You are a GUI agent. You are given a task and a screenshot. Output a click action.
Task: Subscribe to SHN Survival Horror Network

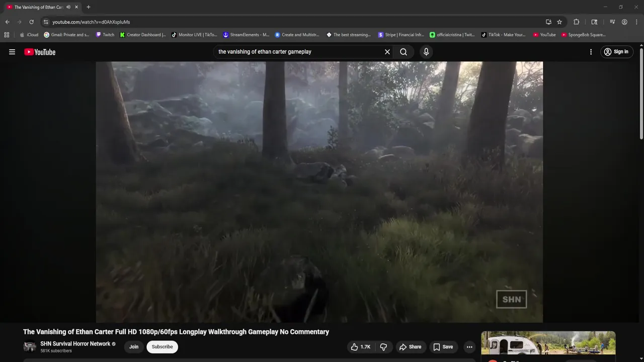pyautogui.click(x=162, y=347)
